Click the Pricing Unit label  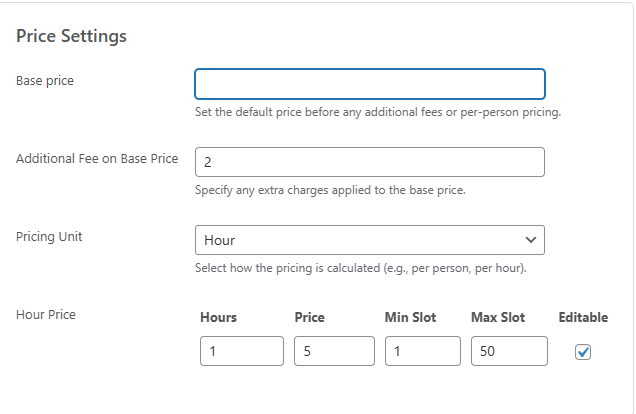click(x=49, y=237)
